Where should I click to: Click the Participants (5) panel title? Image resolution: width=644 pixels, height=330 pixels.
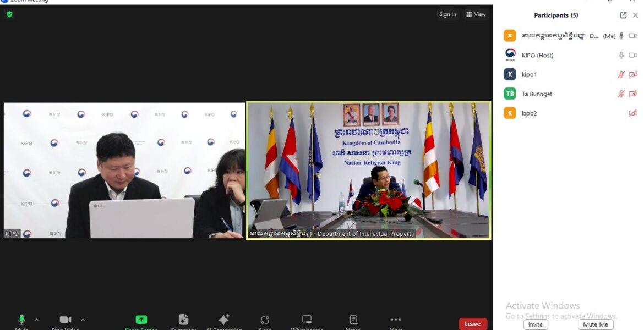(x=556, y=15)
